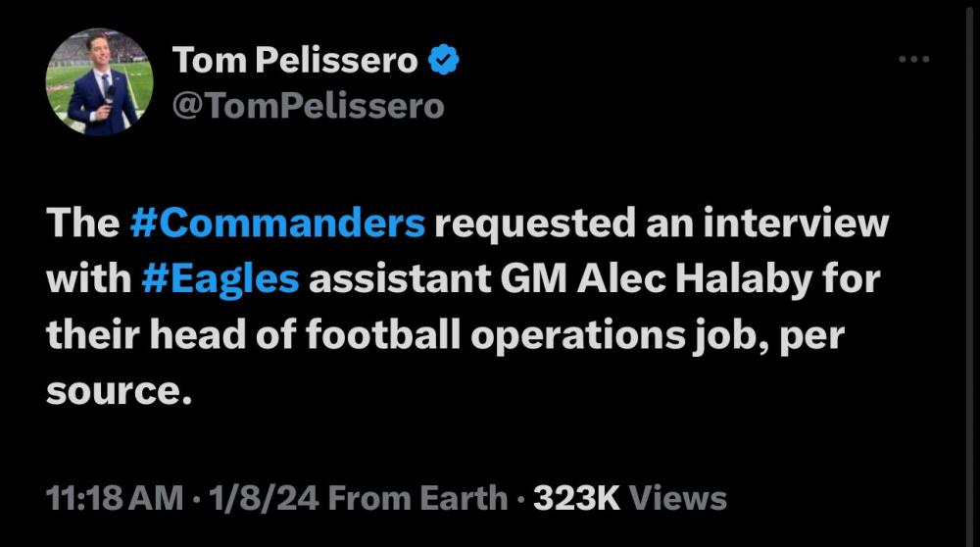Click the "Views" label text

pyautogui.click(x=677, y=498)
